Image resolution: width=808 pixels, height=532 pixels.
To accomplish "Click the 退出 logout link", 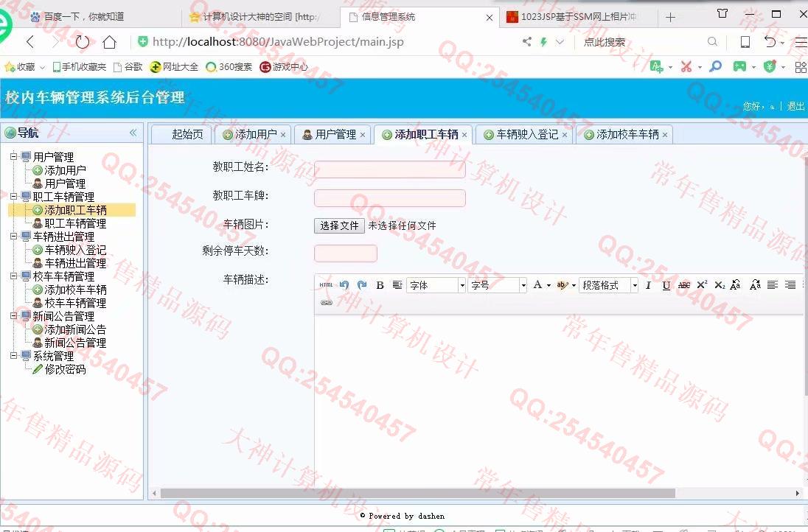I will 795,106.
